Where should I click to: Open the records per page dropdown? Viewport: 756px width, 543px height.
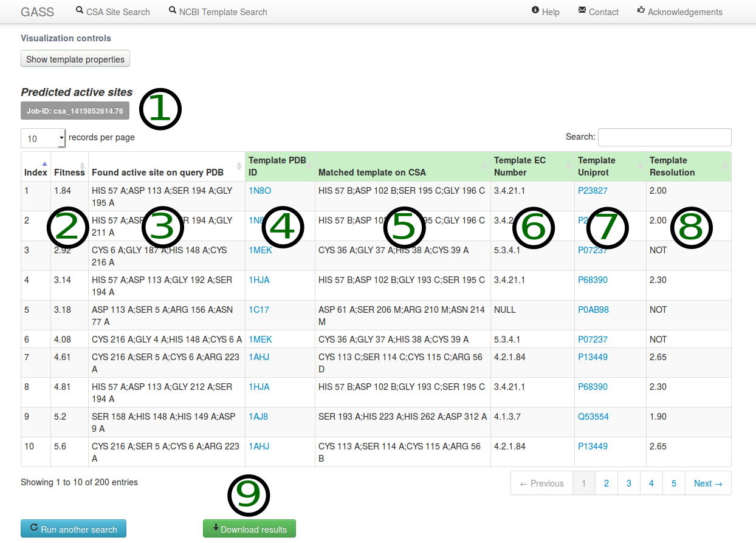click(x=43, y=138)
